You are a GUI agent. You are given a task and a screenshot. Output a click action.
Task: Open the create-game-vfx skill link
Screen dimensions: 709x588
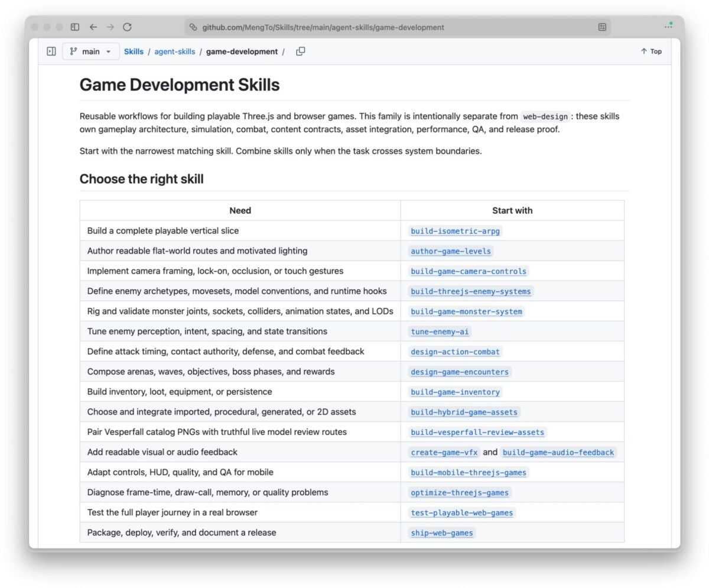[444, 452]
